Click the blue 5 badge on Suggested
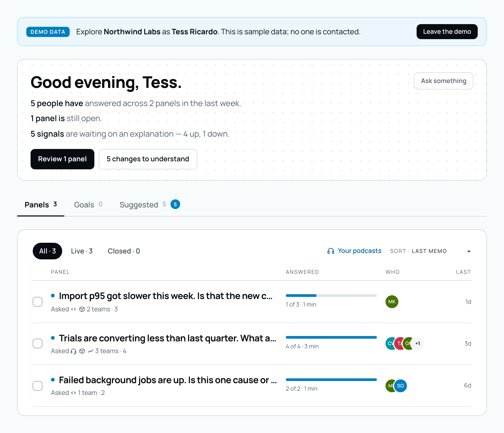The width and height of the screenshot is (504, 433). (175, 204)
